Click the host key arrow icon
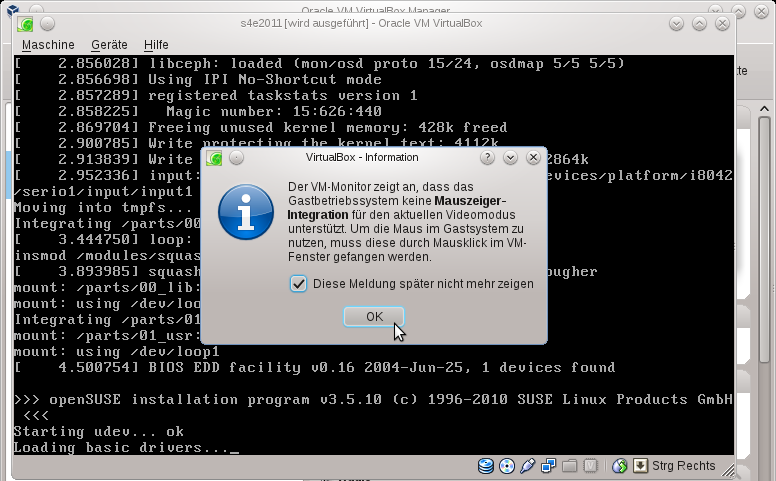This screenshot has height=481, width=776. (640, 466)
